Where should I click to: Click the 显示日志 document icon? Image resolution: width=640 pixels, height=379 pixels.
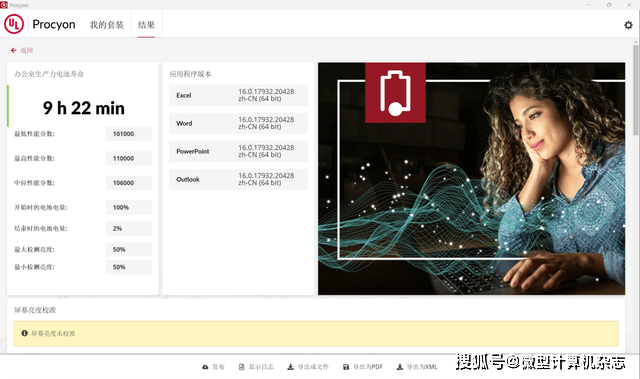coord(242,367)
